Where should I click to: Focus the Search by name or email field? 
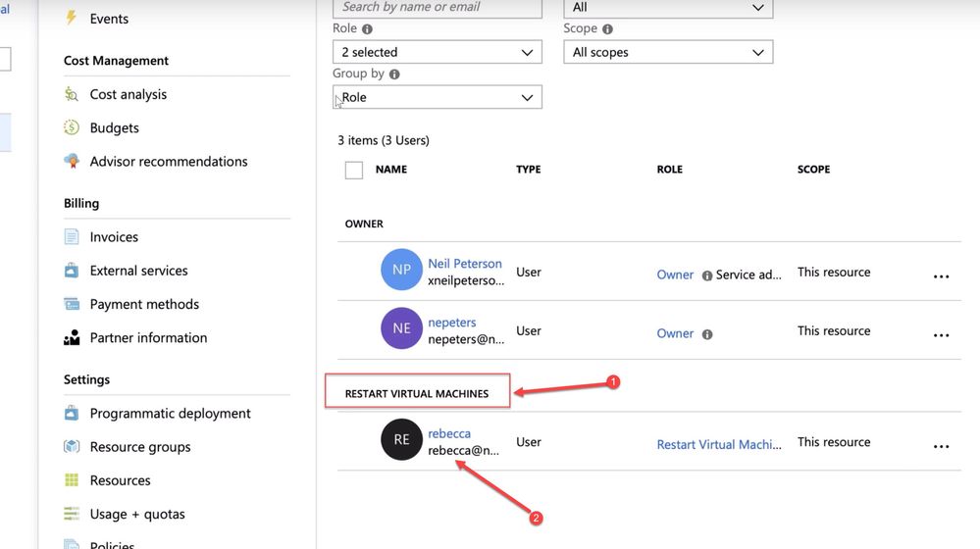437,8
